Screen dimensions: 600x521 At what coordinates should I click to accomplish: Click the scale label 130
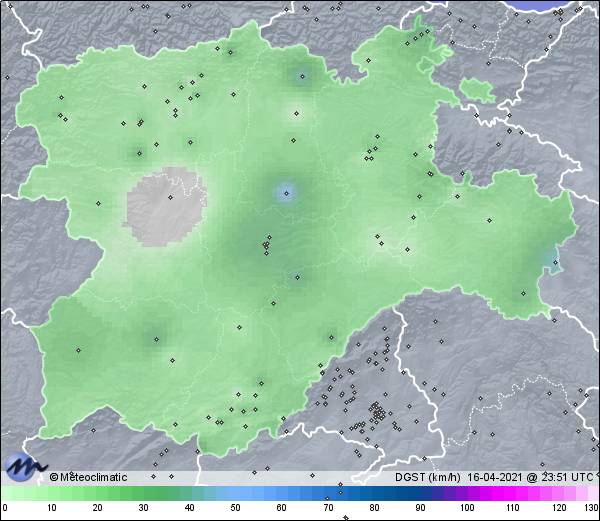(x=592, y=508)
